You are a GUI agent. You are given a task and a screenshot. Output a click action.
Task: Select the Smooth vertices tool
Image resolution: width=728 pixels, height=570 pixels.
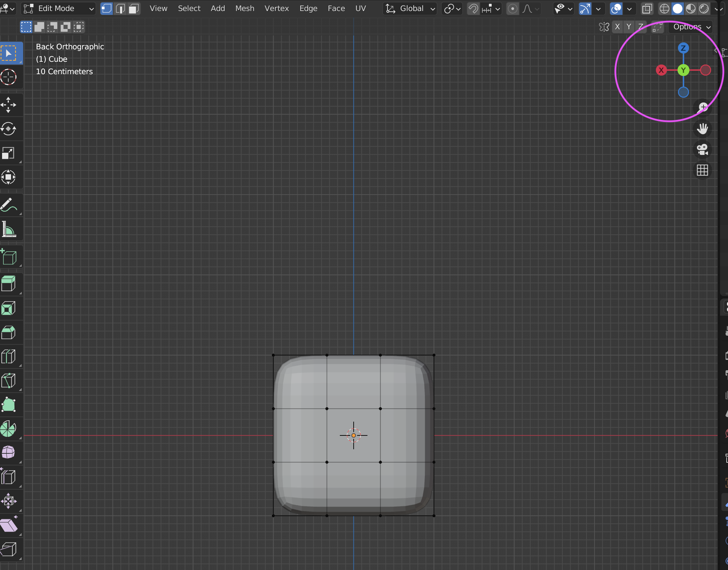pos(9,453)
